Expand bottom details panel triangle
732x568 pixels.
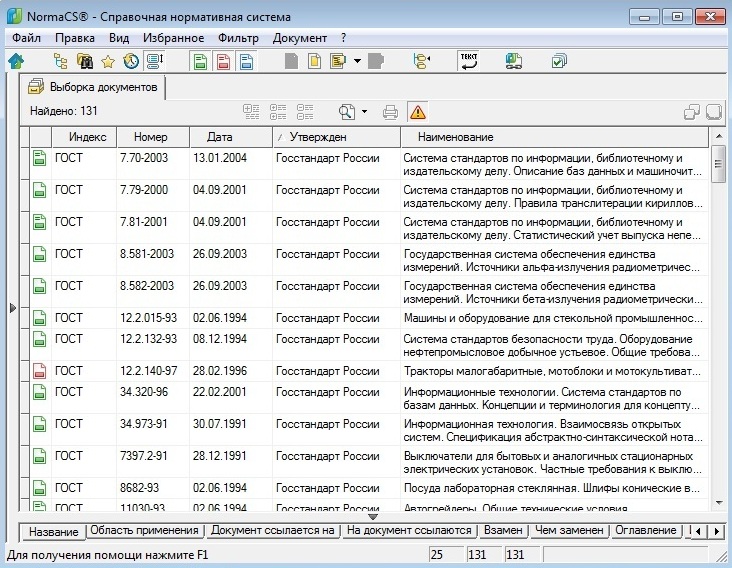coord(373,517)
